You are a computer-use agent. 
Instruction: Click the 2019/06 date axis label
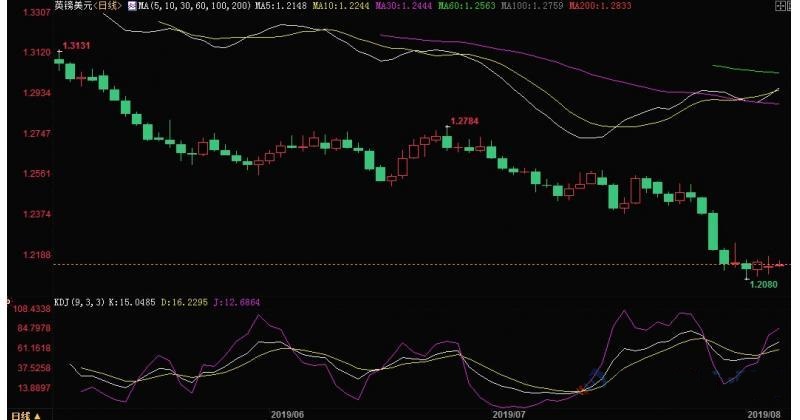click(285, 413)
